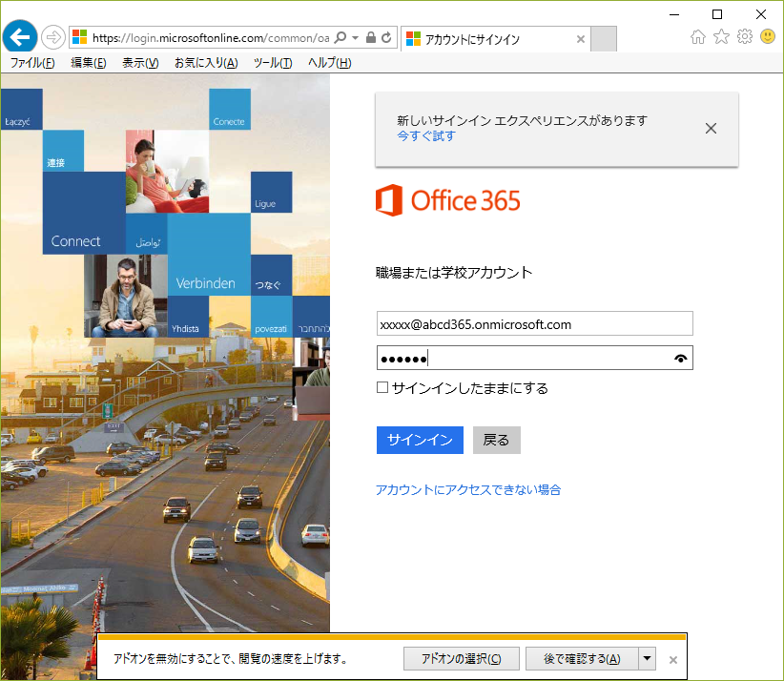Open Favorites star icon
The image size is (784, 681).
tap(721, 36)
